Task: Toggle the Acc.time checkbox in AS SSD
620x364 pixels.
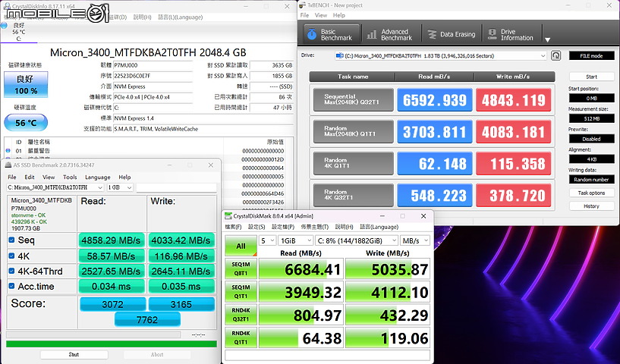Action: click(x=11, y=286)
